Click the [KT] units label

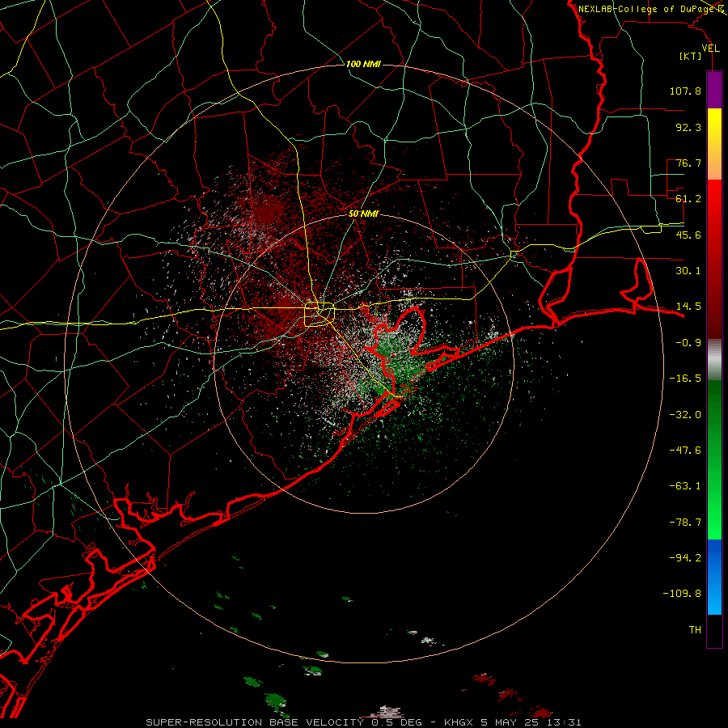coord(691,57)
